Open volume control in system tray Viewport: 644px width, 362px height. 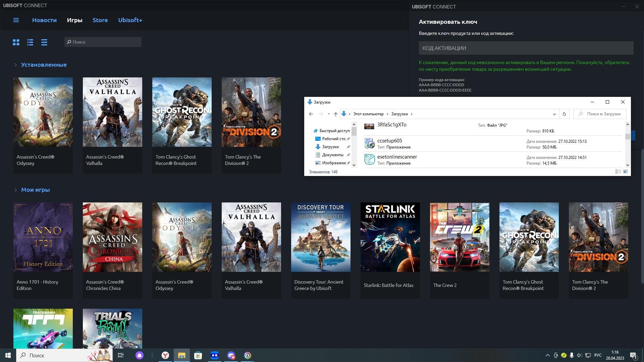[x=580, y=355]
